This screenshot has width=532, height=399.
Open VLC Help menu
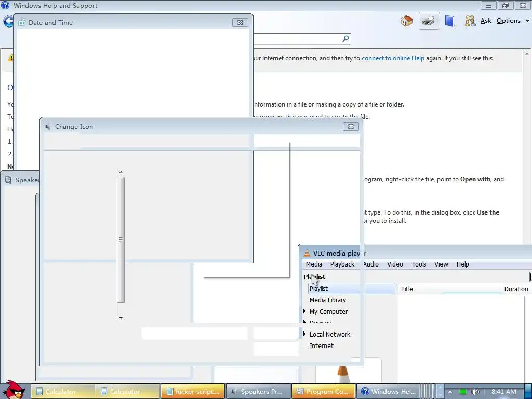[x=462, y=264]
